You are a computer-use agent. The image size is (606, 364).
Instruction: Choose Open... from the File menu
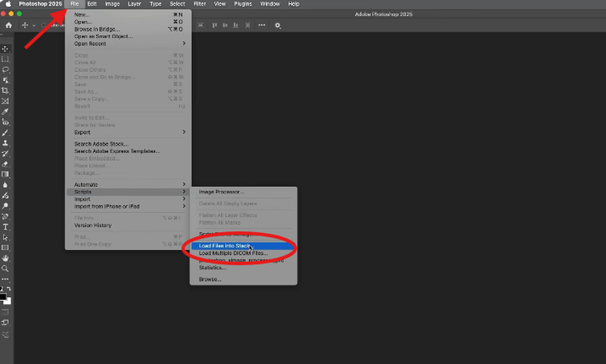(x=129, y=22)
